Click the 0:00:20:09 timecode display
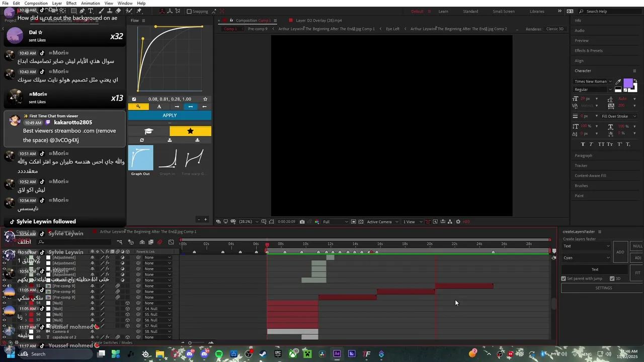 tap(286, 222)
